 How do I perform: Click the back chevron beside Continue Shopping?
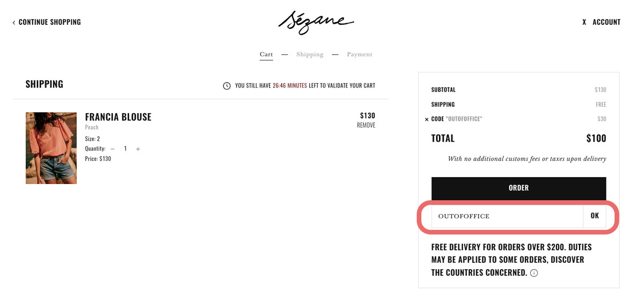coord(14,23)
